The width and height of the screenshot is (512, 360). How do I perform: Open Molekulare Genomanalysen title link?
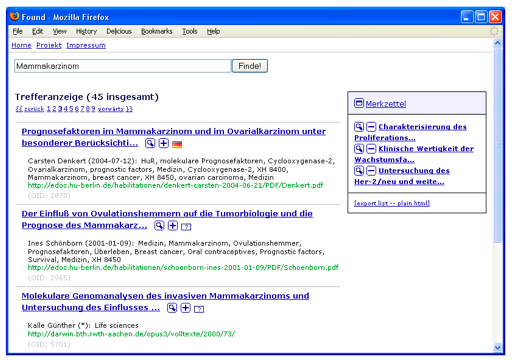point(165,302)
